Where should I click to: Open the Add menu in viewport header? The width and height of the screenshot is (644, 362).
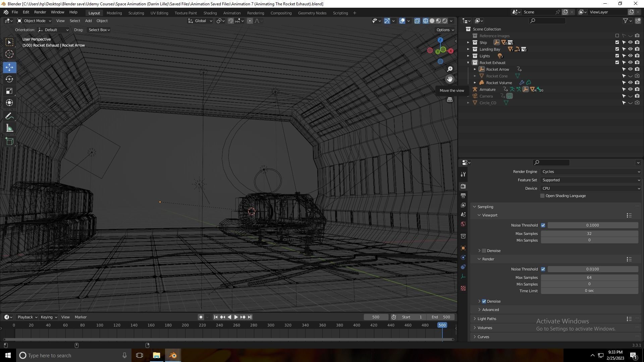point(88,21)
